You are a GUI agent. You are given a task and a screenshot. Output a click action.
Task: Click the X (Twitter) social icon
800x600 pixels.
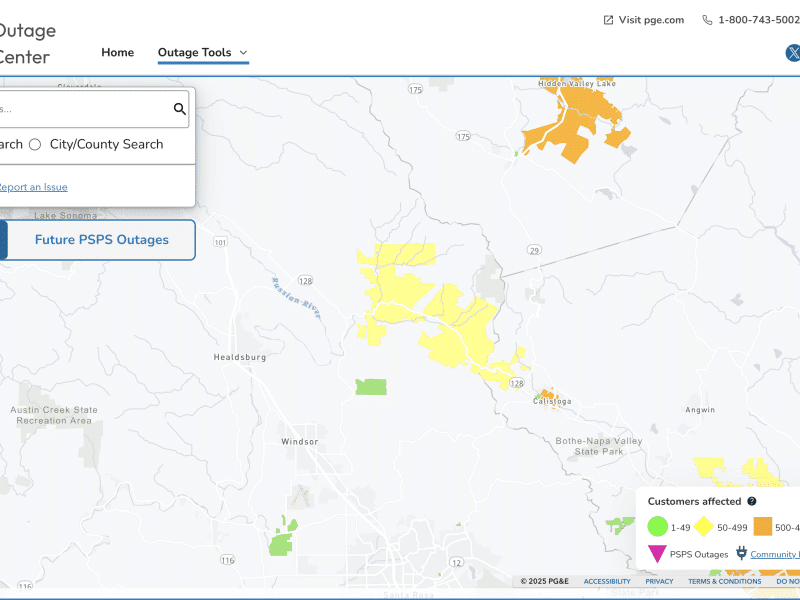pyautogui.click(x=793, y=53)
